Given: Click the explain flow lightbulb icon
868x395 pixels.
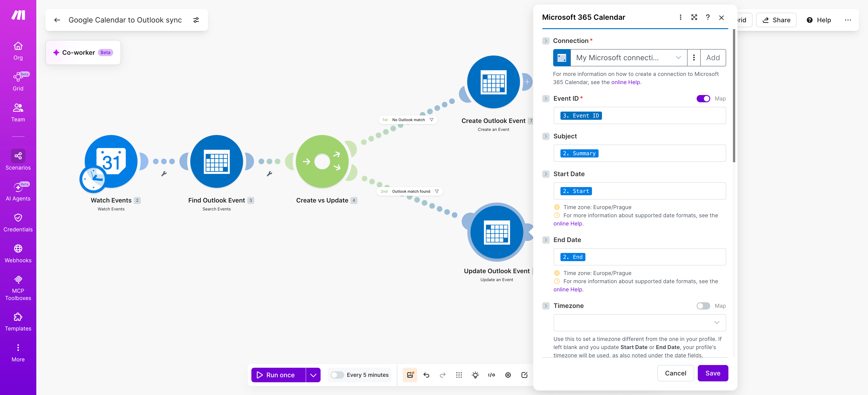Looking at the screenshot, I should (x=475, y=375).
